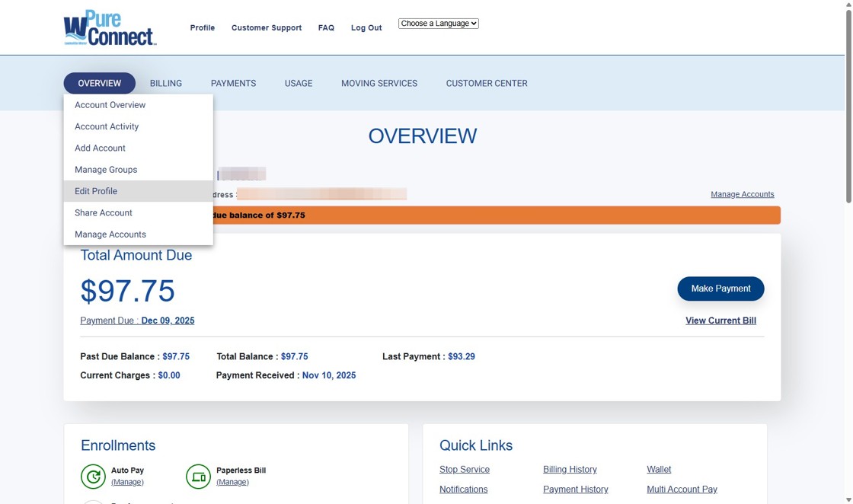This screenshot has width=853, height=504.
Task: Select Share Account menu entry
Action: pos(104,212)
